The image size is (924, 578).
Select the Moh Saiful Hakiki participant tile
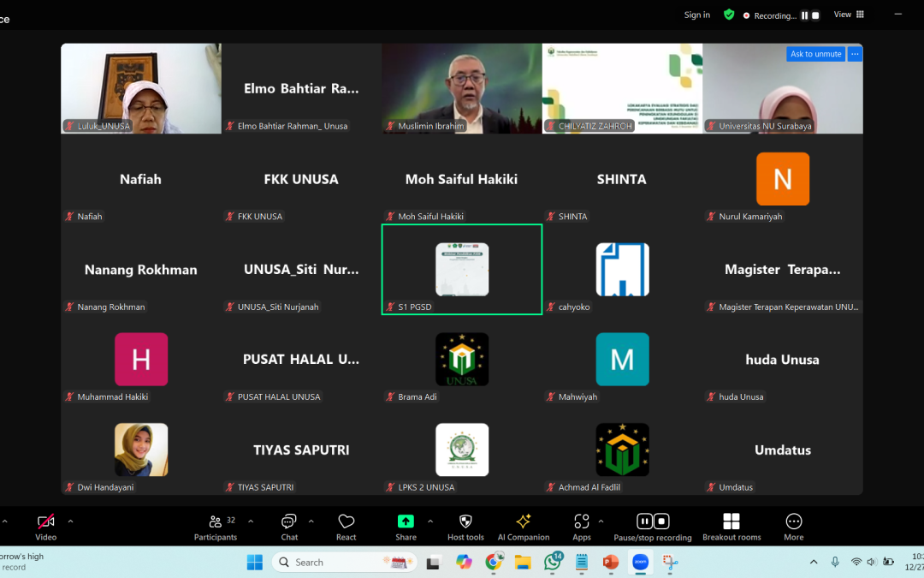click(x=462, y=179)
